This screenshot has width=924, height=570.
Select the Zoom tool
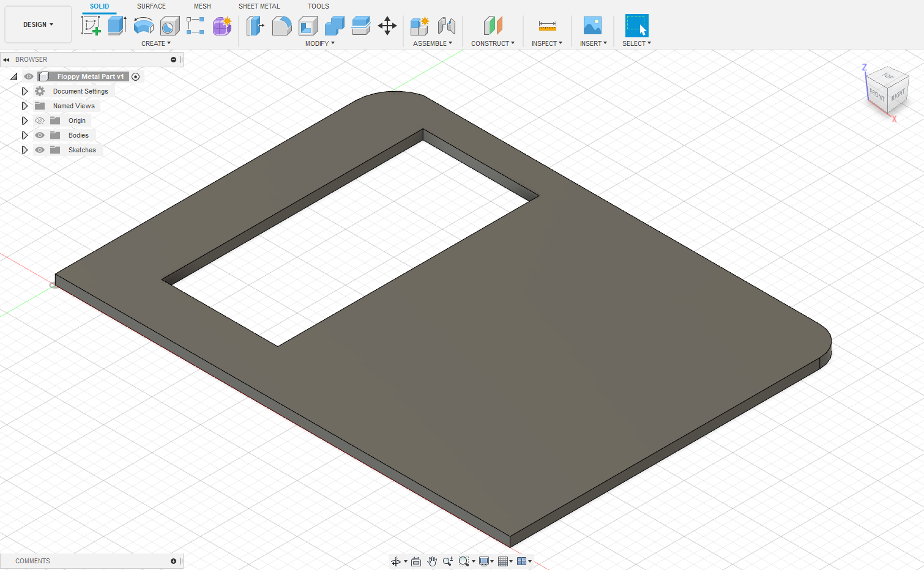(448, 561)
